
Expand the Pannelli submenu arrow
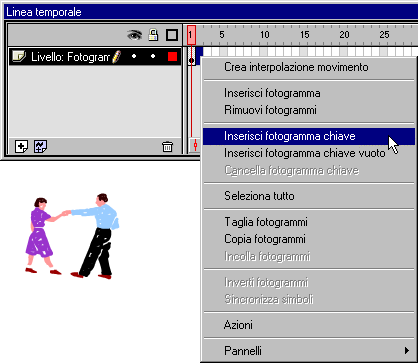(407, 351)
